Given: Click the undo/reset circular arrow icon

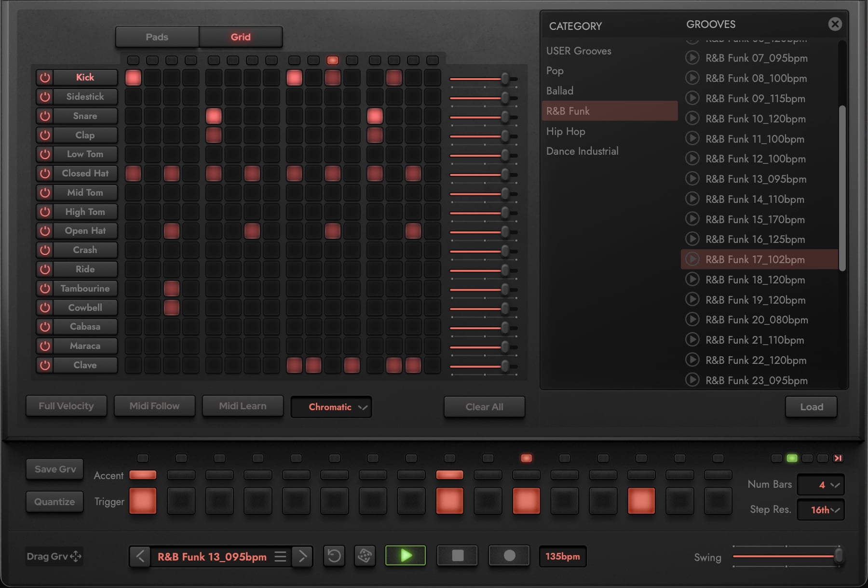Looking at the screenshot, I should pyautogui.click(x=334, y=556).
